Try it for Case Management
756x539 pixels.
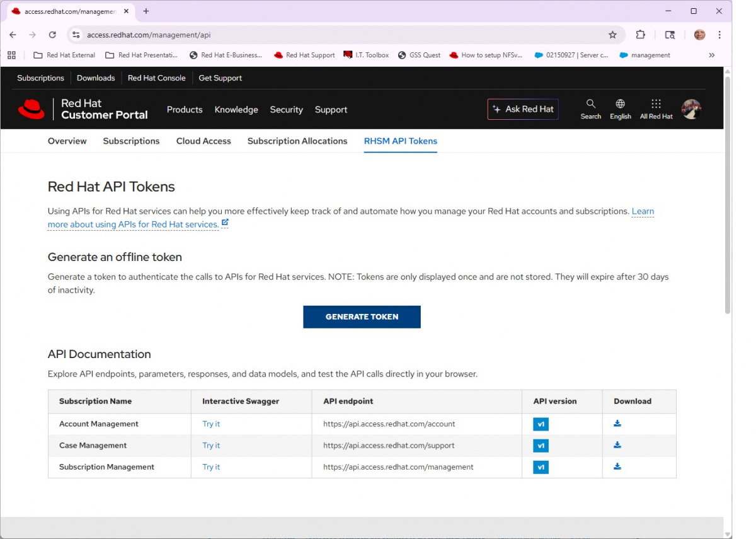pyautogui.click(x=211, y=445)
